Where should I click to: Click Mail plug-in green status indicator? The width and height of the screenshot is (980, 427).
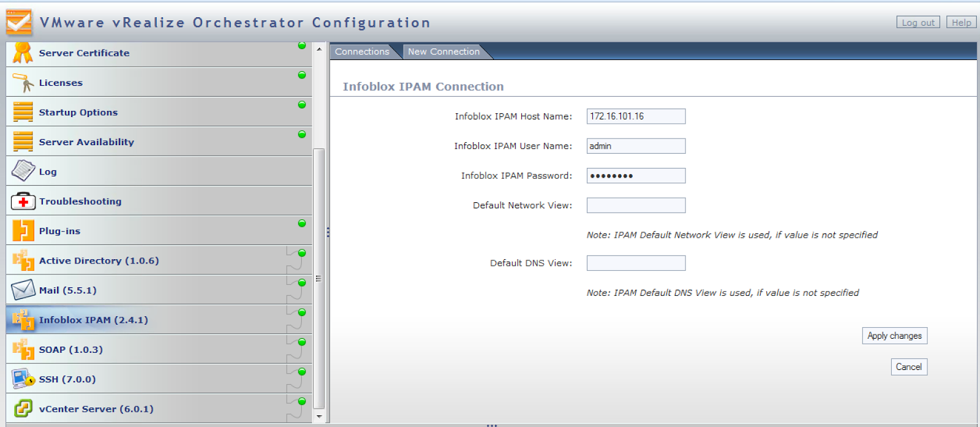(302, 282)
